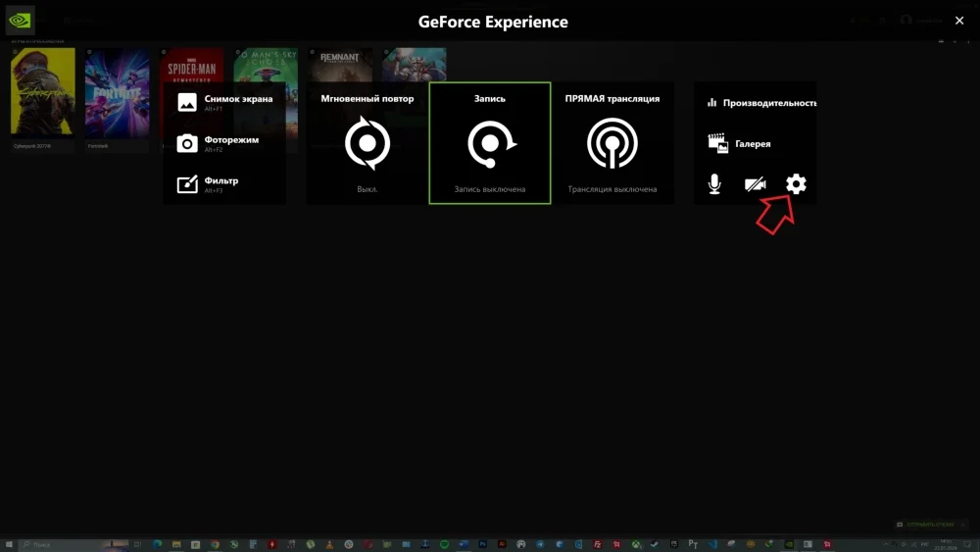This screenshot has height=552, width=980.
Task: Open the Фильтр game filter option
Action: point(208,184)
